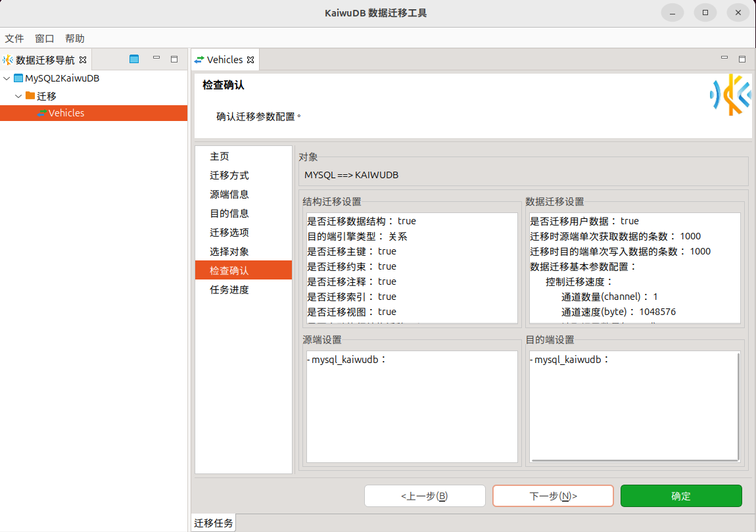Open the 文件 menu
The image size is (756, 532).
(x=14, y=39)
